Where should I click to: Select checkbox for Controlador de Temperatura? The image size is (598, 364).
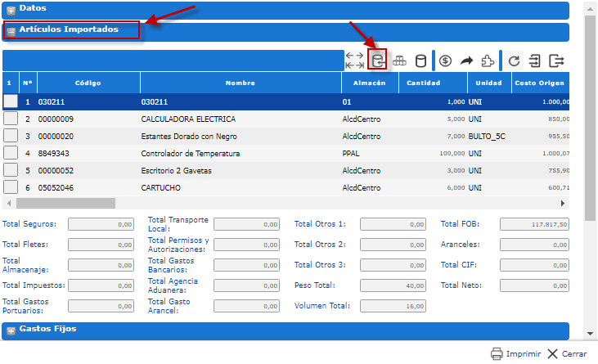click(x=10, y=152)
